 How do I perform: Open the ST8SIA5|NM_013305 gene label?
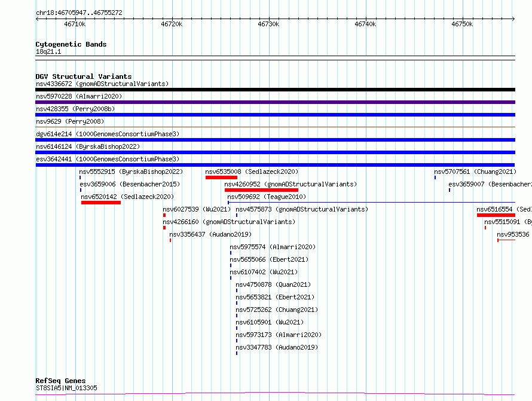[66, 388]
